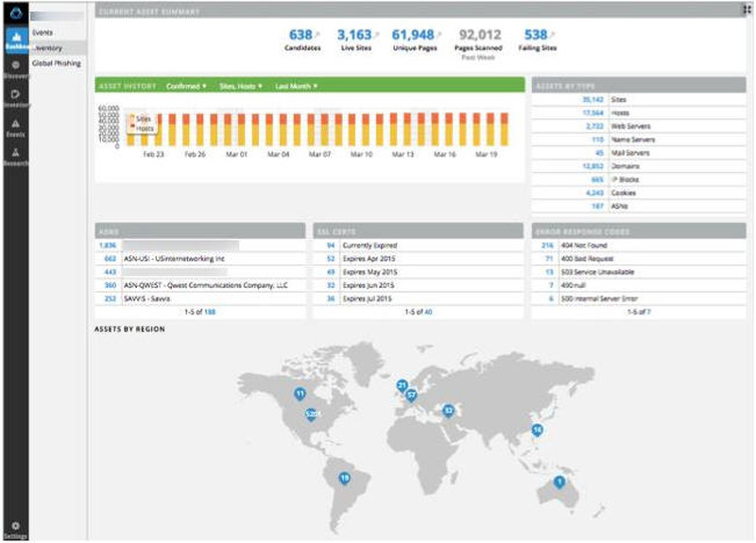Click the map pin labeled 520
The height and width of the screenshot is (543, 756).
tap(311, 414)
